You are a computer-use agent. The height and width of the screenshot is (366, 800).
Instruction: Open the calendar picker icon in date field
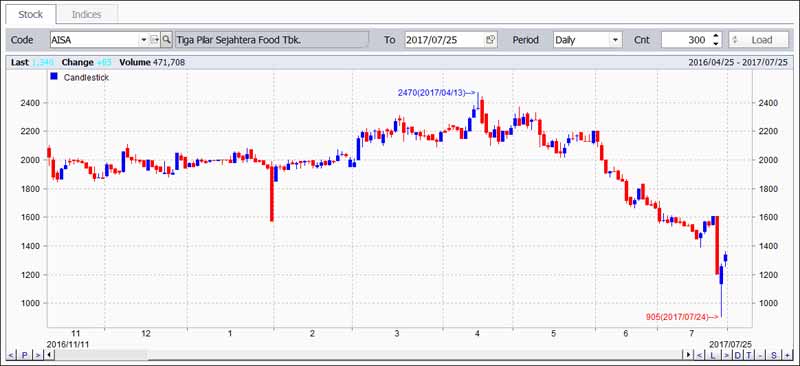point(490,40)
